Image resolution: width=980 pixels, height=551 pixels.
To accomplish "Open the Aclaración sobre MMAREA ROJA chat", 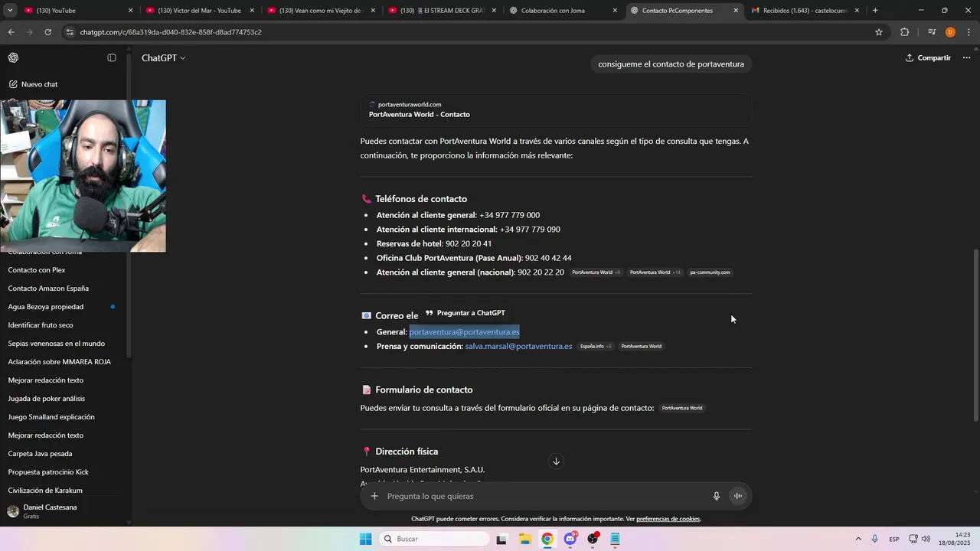I will click(x=59, y=362).
